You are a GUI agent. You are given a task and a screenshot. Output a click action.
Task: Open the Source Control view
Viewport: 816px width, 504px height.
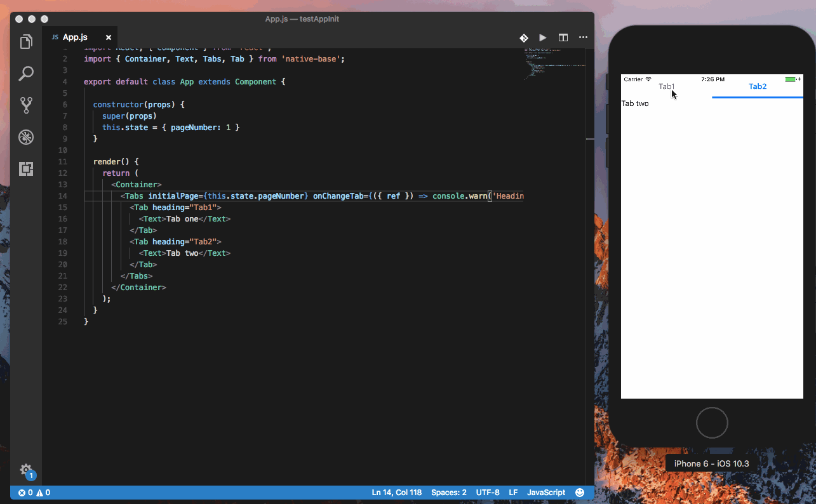(x=26, y=105)
